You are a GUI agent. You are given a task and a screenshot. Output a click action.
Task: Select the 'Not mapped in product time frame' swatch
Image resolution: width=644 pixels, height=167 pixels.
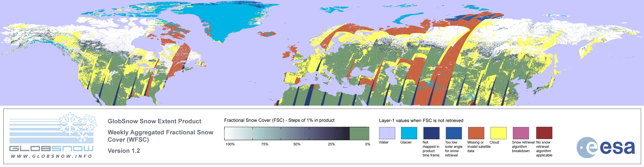(431, 133)
